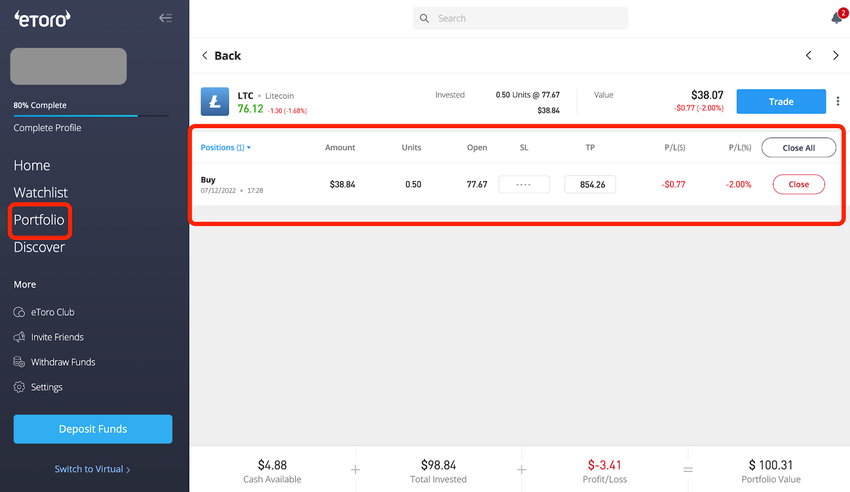The width and height of the screenshot is (850, 492).
Task: Click the Invite Friends megaphone icon
Action: (x=19, y=337)
